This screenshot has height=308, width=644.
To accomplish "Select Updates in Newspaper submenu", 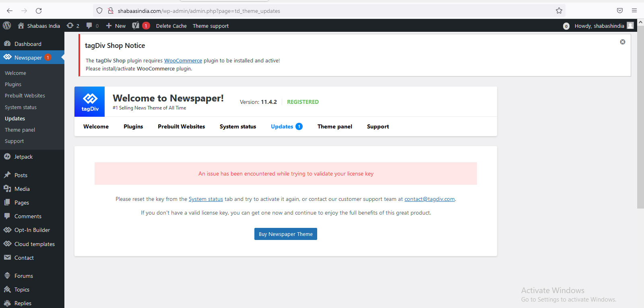I will tap(15, 118).
